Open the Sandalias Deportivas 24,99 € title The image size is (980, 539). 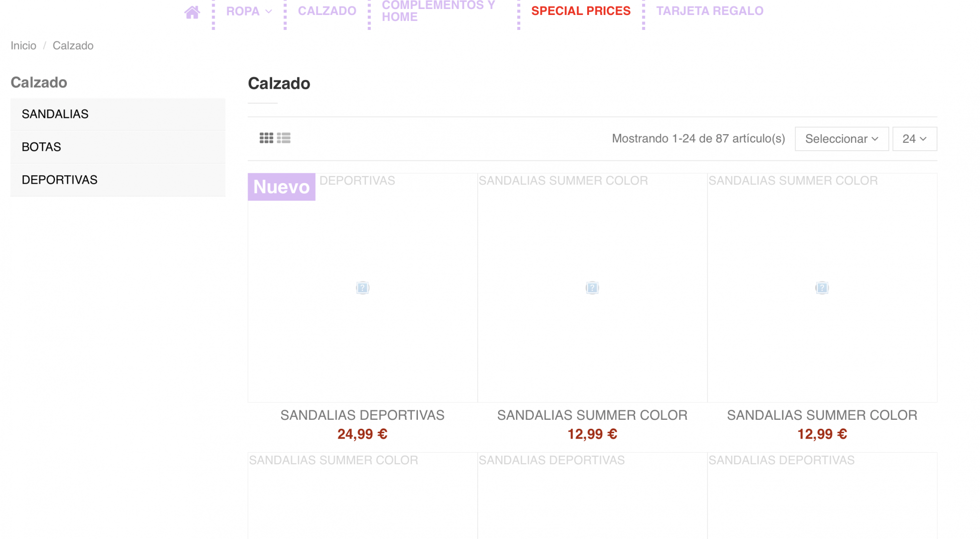coord(362,415)
